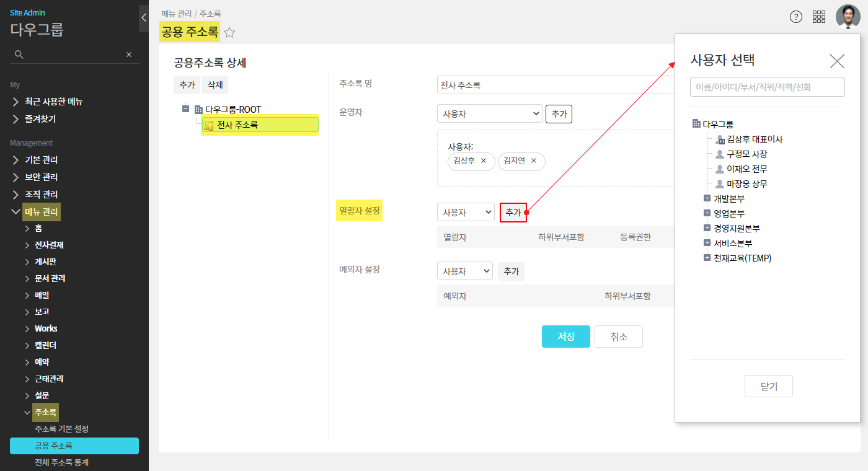868x471 pixels.
Task: Expand the 영업본부 department node
Action: pyautogui.click(x=707, y=213)
